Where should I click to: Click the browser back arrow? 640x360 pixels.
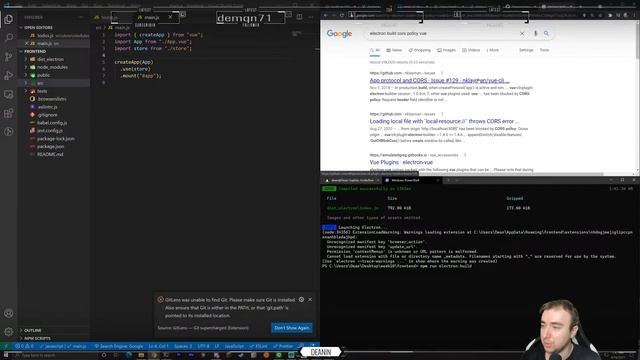pyautogui.click(x=325, y=15)
